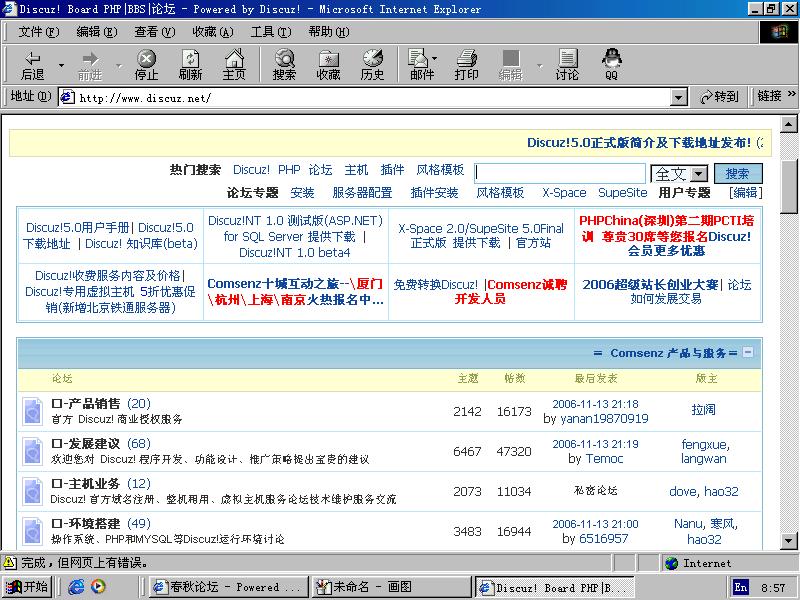Click the Forward (前进) toolbar icon

pos(90,65)
